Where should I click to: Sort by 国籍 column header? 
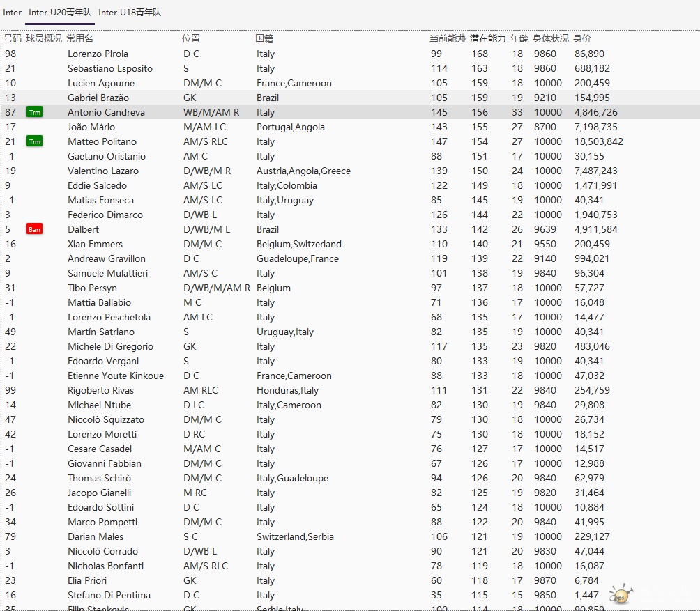pos(264,39)
